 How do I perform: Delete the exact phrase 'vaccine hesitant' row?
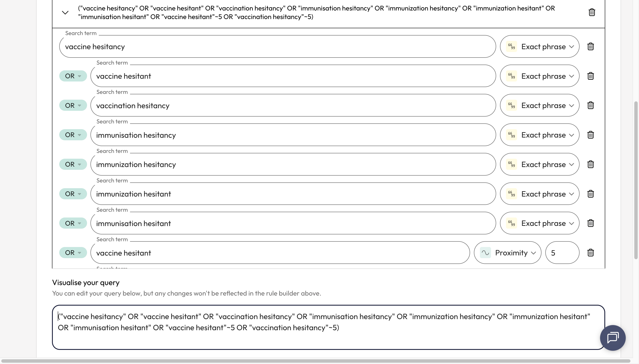[x=590, y=76]
